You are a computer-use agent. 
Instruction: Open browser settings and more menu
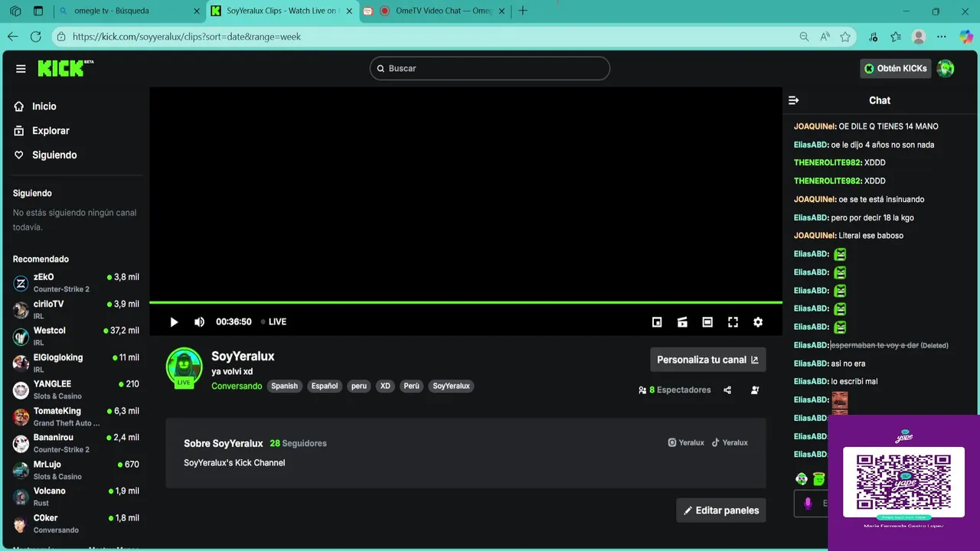coord(942,37)
